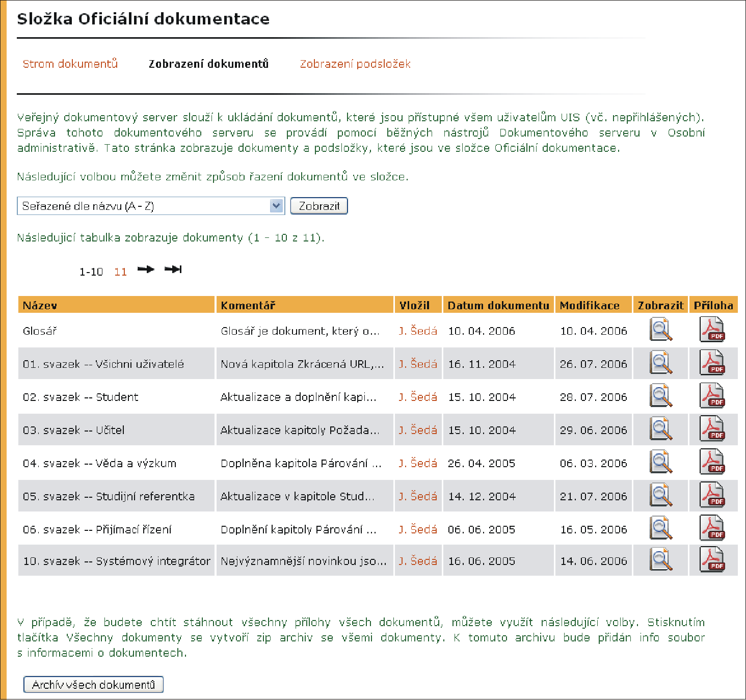The width and height of the screenshot is (746, 700).
Task: Open PDF for 01. svazek -- Všichni uživatelé
Action: tap(712, 363)
